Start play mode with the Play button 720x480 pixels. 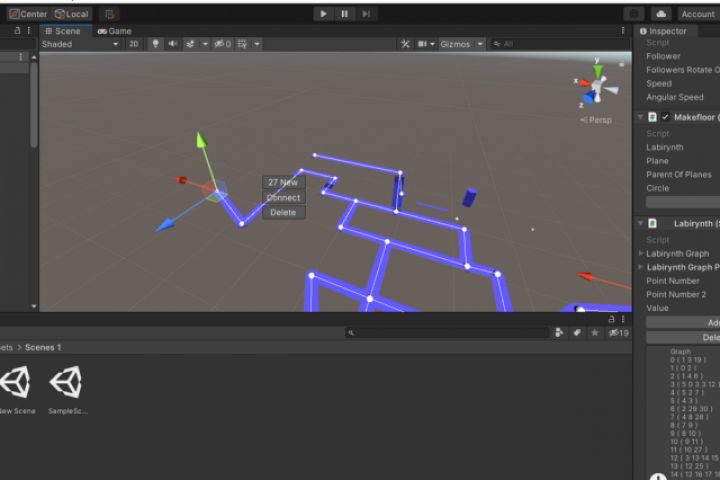tap(323, 14)
